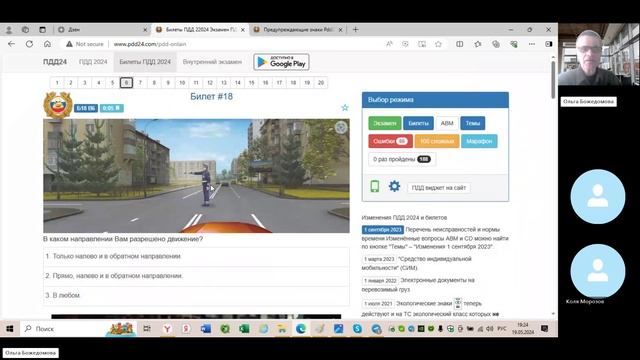
Task: Open the split screen icon
Action: coord(460,44)
